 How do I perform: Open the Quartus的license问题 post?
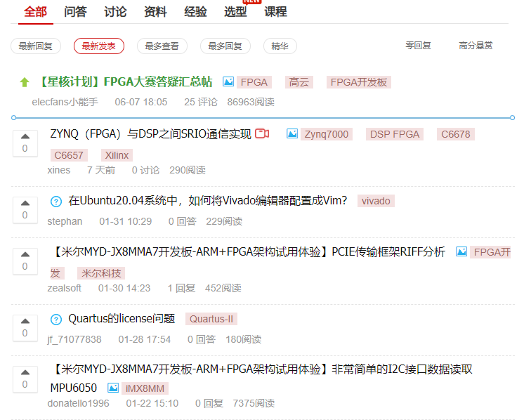tap(122, 319)
